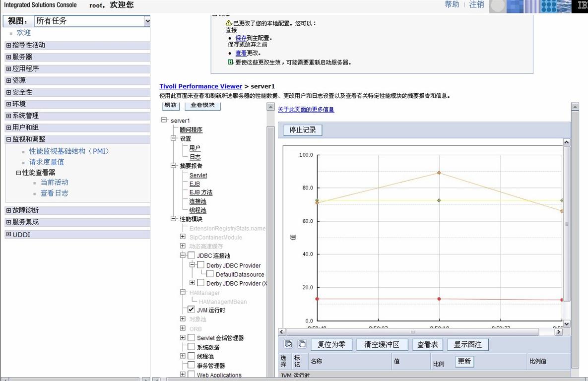This screenshot has width=588, height=381.
Task: Open the 连接池 summary report
Action: [197, 201]
